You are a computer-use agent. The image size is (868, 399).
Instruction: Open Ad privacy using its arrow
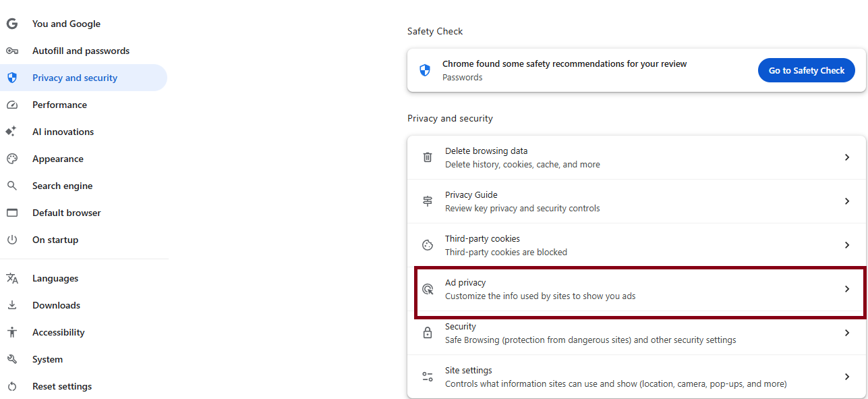point(847,289)
